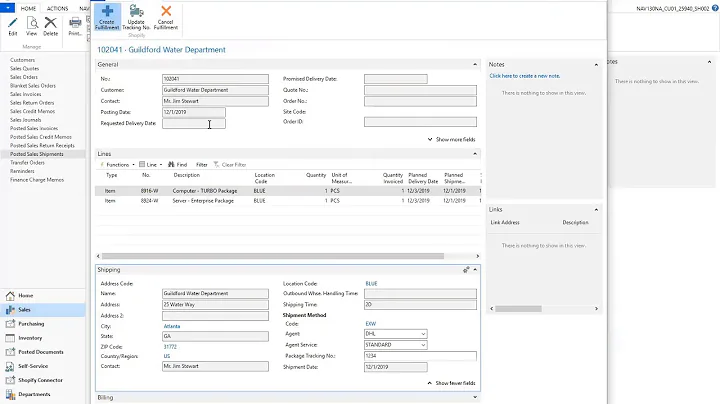Click the Package Tracking No. field
Screen dimensions: 720x404
[x=420, y=356]
